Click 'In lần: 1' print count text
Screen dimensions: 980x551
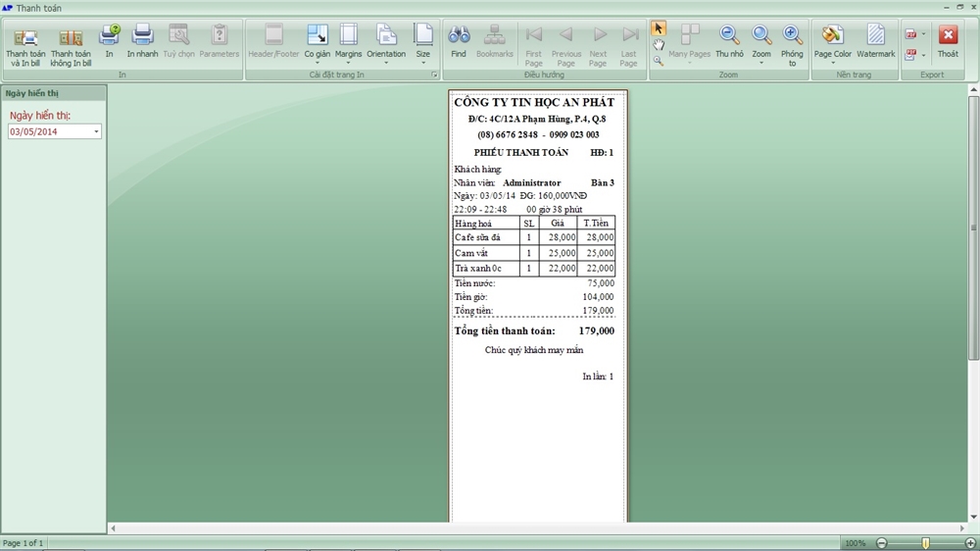coord(598,376)
